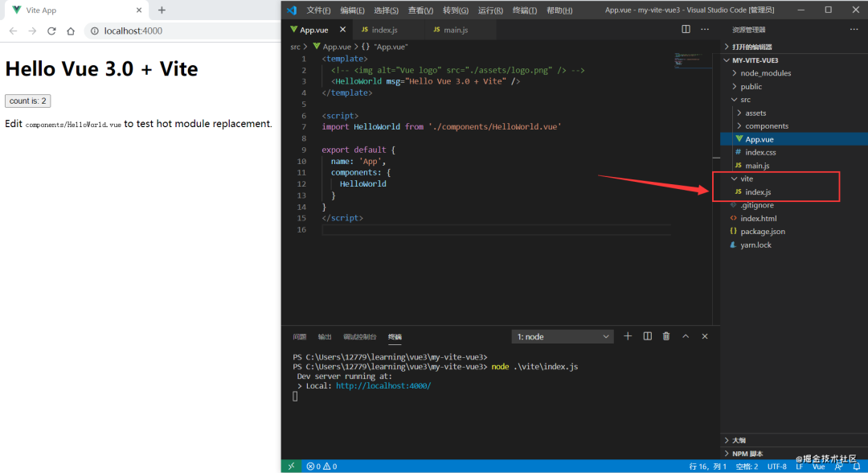Screen dimensions: 868x473
Task: Open package.json in the explorer
Action: [794, 232]
